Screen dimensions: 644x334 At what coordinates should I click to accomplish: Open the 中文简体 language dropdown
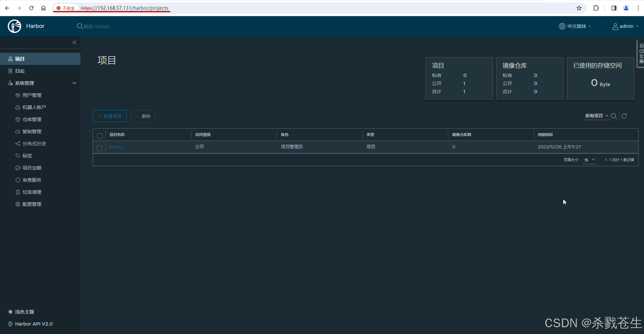pyautogui.click(x=575, y=26)
